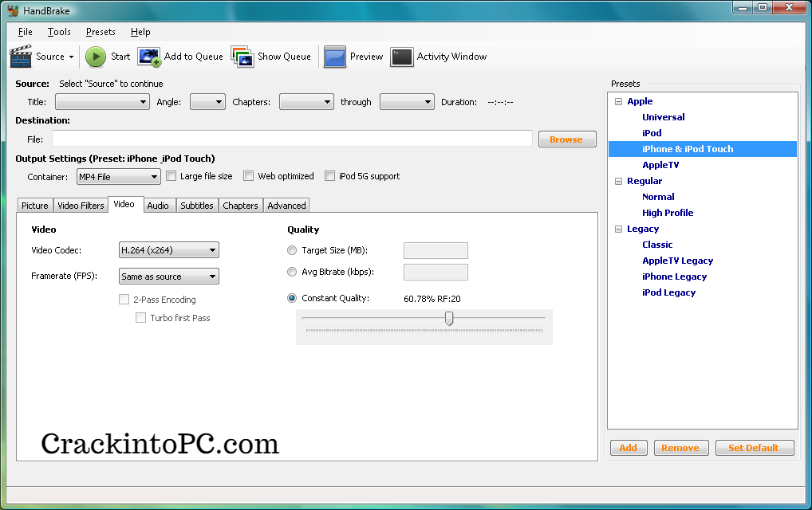Click the green Start play icon
Viewport: 812px width, 510px height.
click(95, 57)
